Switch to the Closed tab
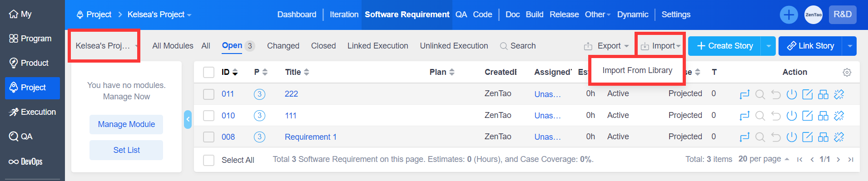The image size is (868, 181). [x=323, y=46]
